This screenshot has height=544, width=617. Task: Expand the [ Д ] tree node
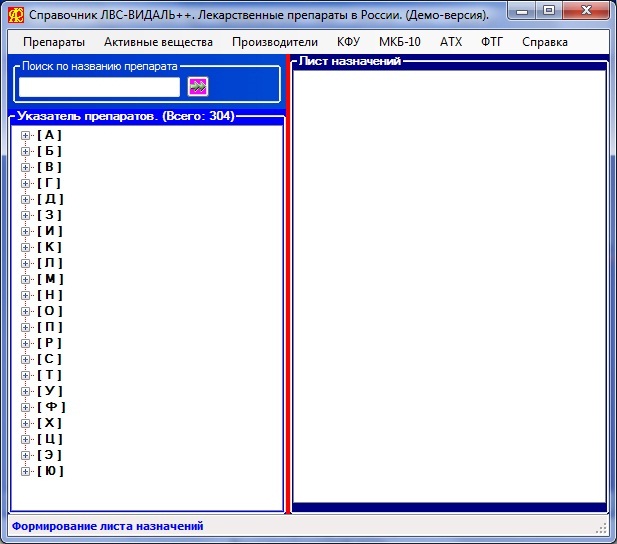25,200
